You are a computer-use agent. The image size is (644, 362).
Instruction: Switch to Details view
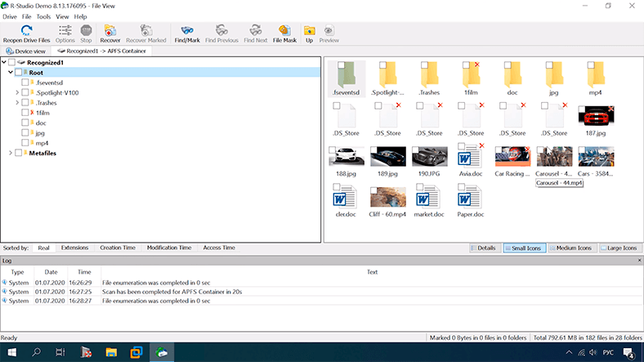(483, 248)
